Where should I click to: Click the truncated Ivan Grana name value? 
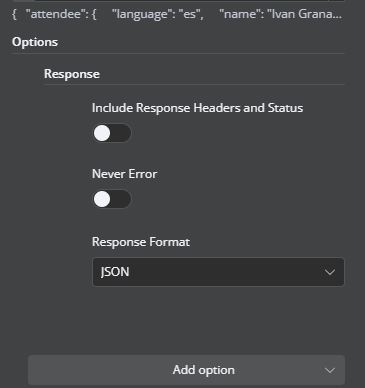(x=304, y=14)
